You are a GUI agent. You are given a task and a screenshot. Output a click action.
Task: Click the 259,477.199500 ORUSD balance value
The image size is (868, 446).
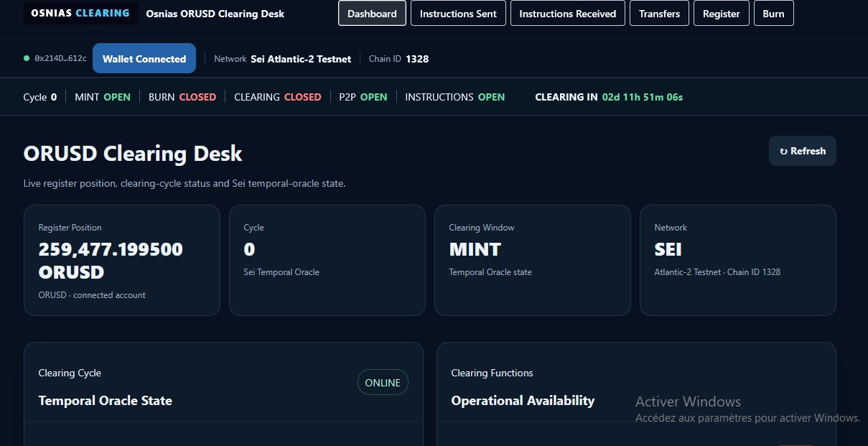pos(111,261)
